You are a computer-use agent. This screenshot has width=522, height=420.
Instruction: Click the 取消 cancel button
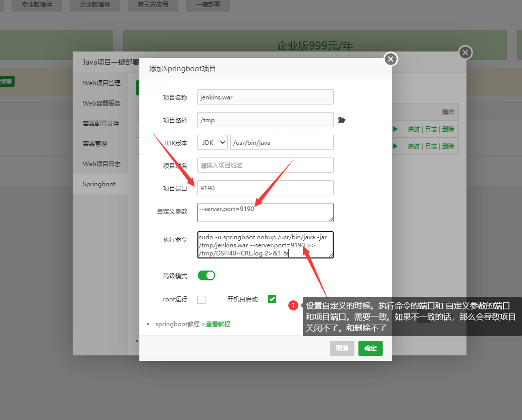pyautogui.click(x=342, y=348)
